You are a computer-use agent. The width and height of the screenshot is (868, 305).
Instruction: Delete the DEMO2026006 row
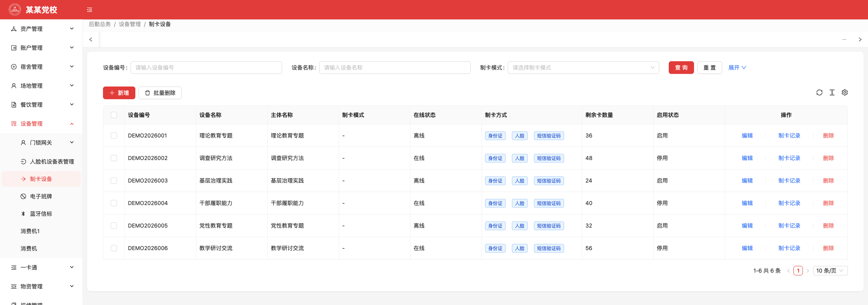click(x=829, y=248)
